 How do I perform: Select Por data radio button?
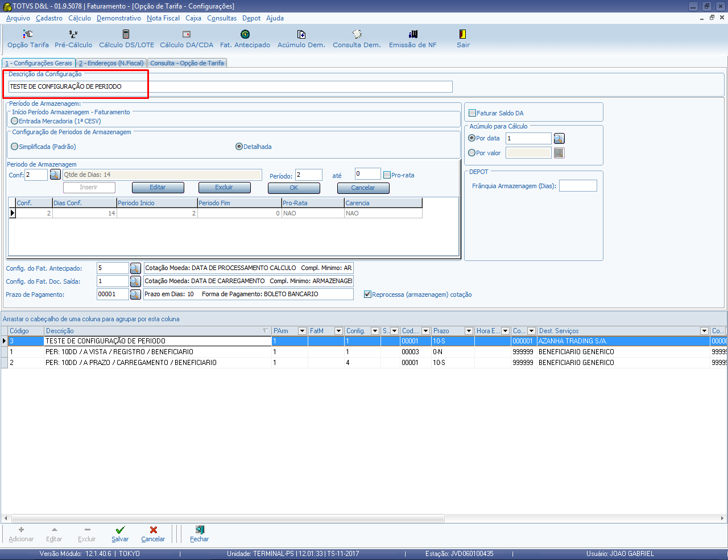click(471, 138)
